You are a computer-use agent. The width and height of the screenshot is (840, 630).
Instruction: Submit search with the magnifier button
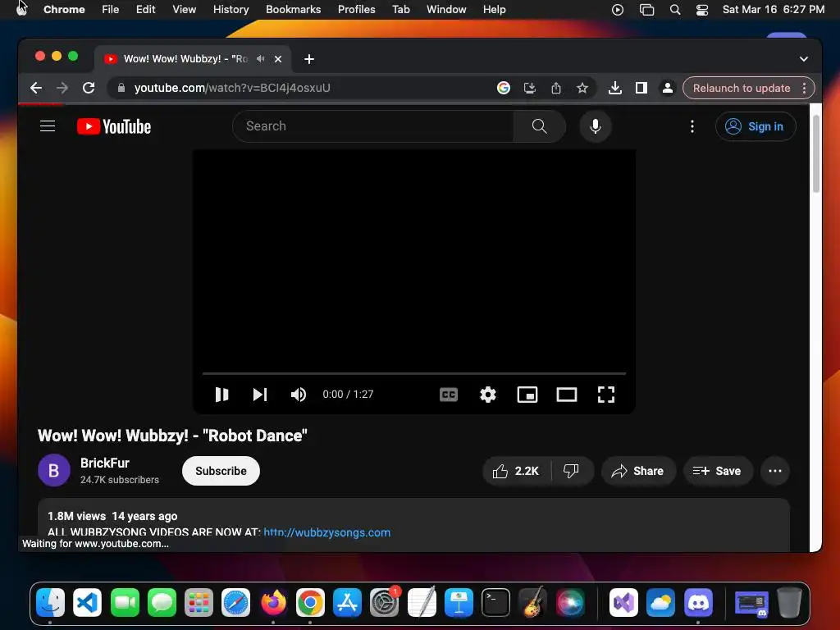(x=540, y=126)
